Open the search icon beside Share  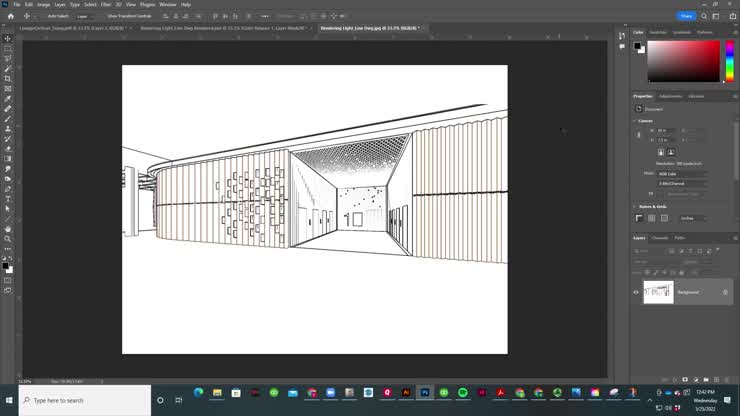tap(704, 16)
